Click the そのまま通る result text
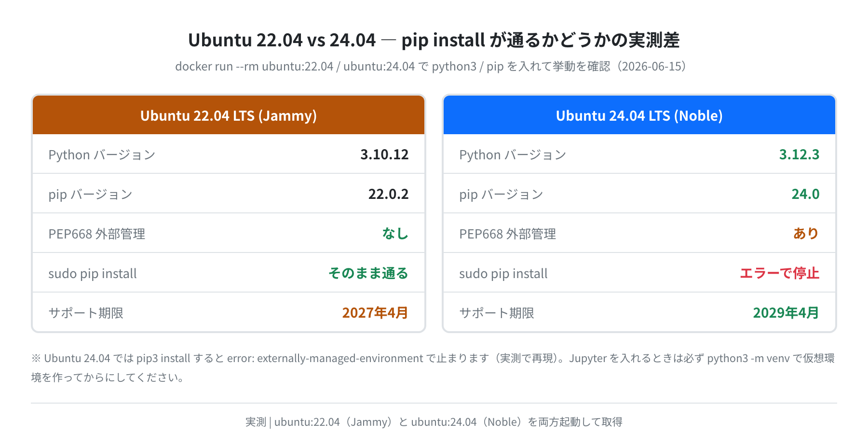868x448 pixels. (x=368, y=273)
